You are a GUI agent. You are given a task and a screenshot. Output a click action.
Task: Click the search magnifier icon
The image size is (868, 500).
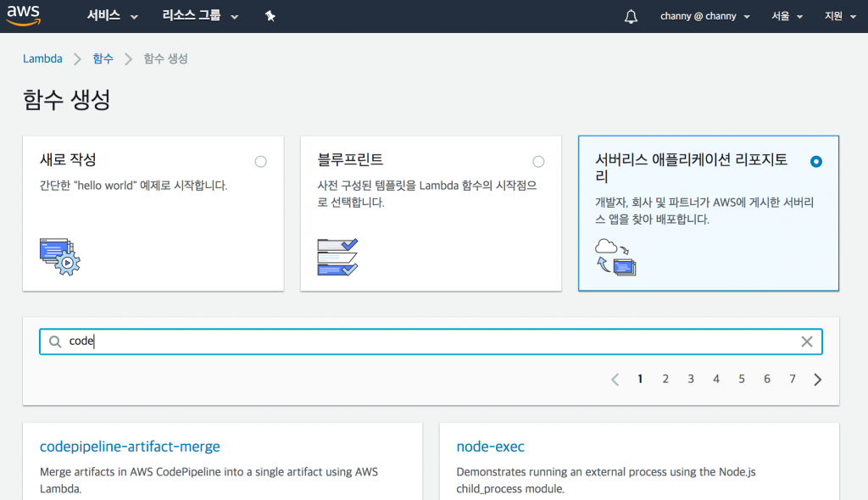coord(55,342)
